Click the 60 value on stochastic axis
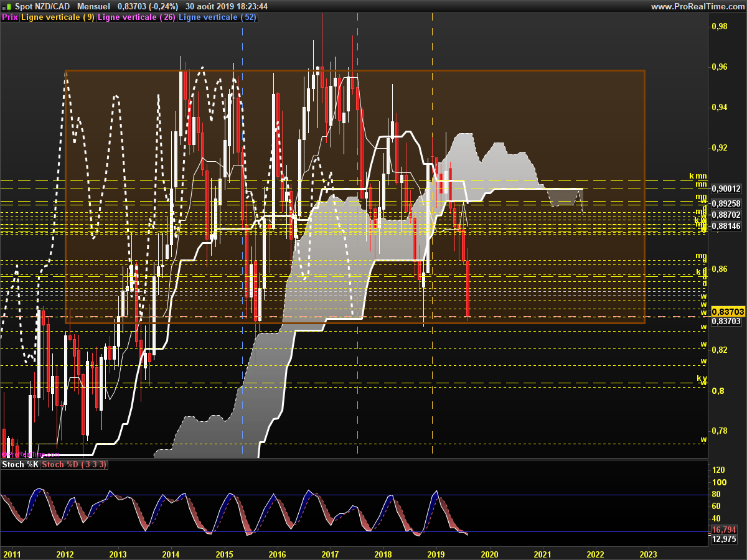This screenshot has width=747, height=560. [x=716, y=506]
